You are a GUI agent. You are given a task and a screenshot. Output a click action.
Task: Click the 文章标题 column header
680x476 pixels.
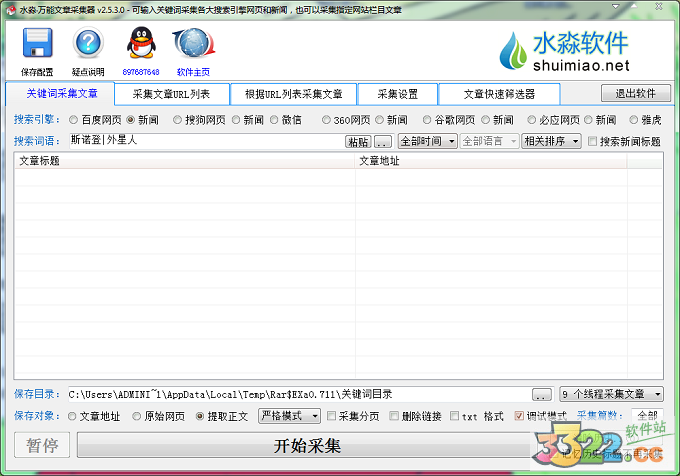185,161
